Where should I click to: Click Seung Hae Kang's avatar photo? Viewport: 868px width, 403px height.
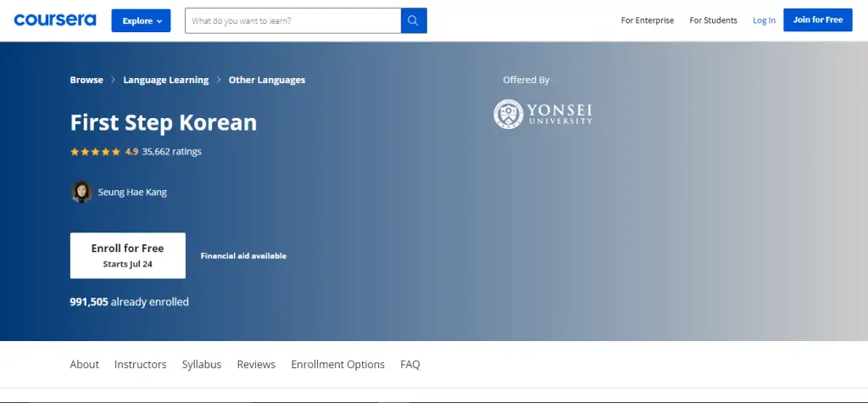81,192
